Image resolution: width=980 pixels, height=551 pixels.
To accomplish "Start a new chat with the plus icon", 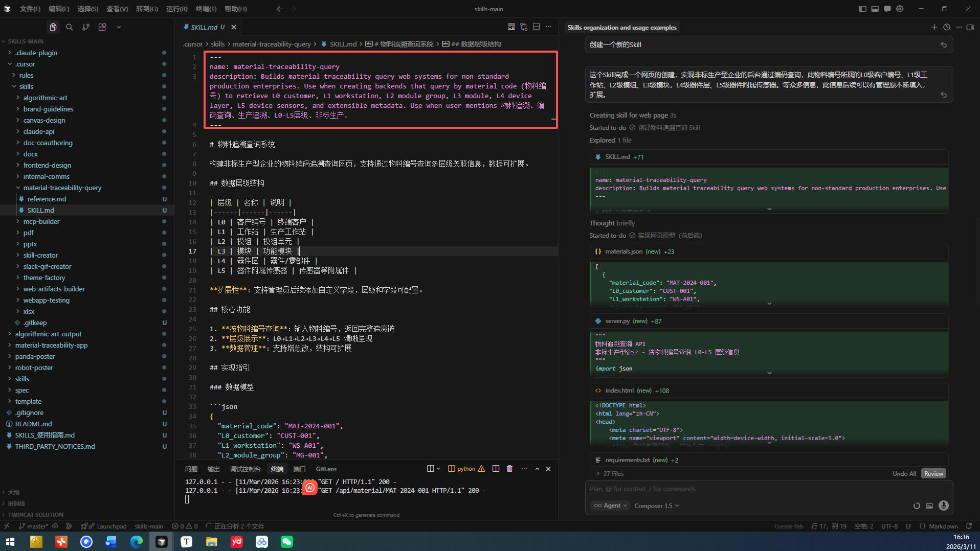I will point(934,27).
